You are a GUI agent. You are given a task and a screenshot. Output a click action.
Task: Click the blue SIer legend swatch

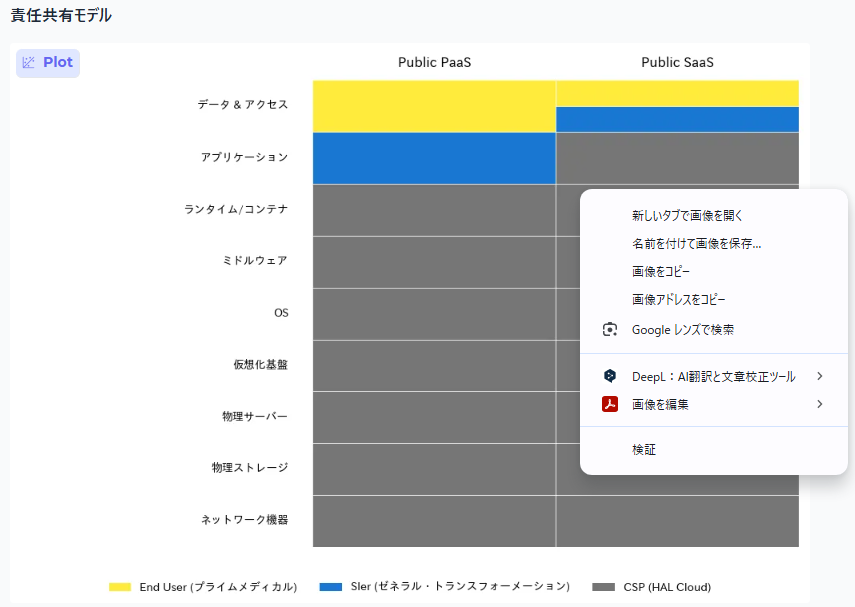330,587
